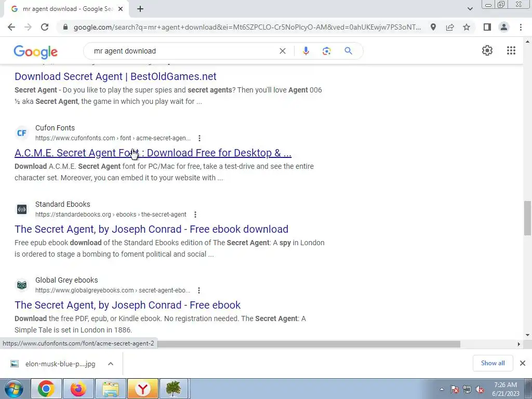
Task: Click inside the Google search field
Action: (183, 51)
